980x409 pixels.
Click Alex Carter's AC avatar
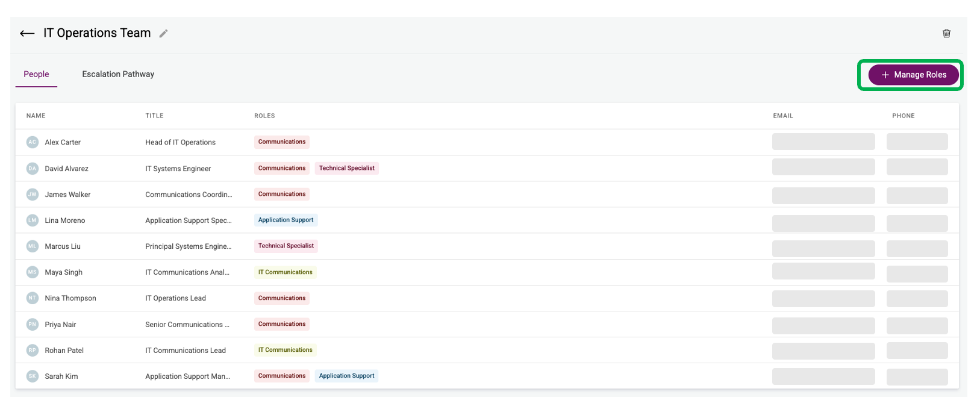pyautogui.click(x=33, y=142)
